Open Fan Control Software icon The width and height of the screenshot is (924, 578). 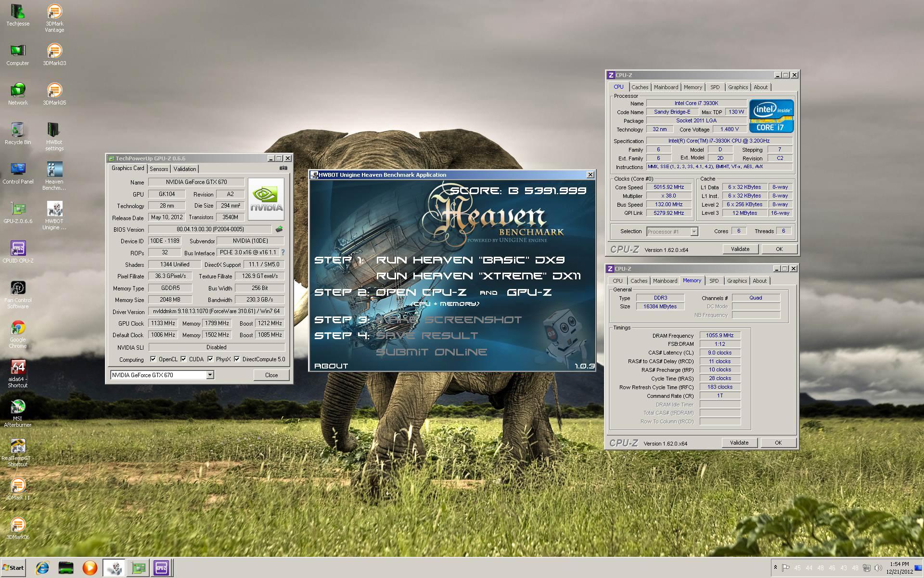[18, 295]
